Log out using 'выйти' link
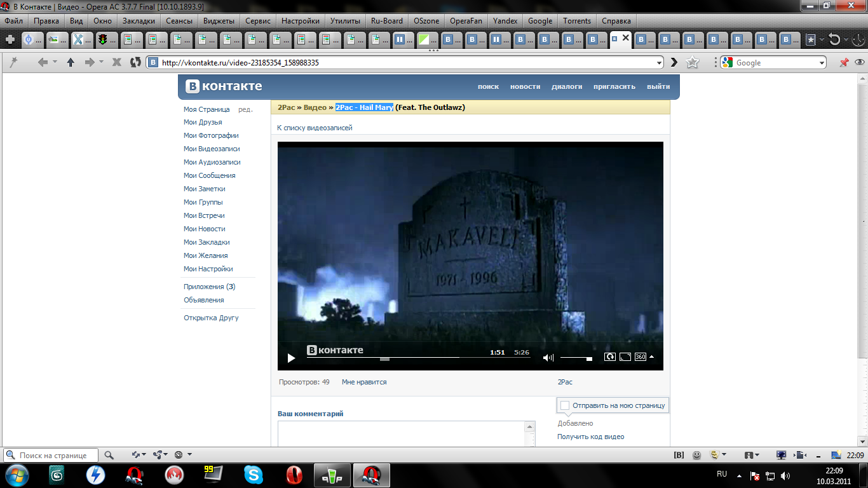This screenshot has height=488, width=868. pos(658,86)
